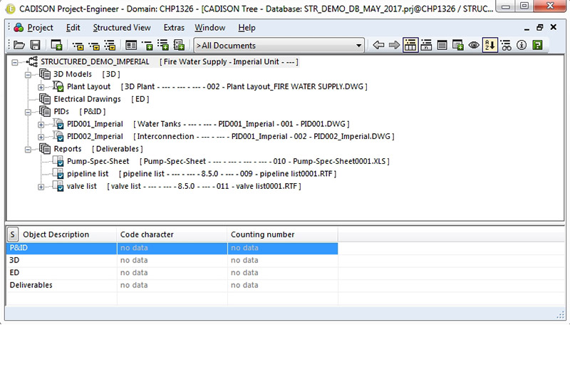Click the status bar resize grip
This screenshot has width=570, height=392.
(x=560, y=315)
